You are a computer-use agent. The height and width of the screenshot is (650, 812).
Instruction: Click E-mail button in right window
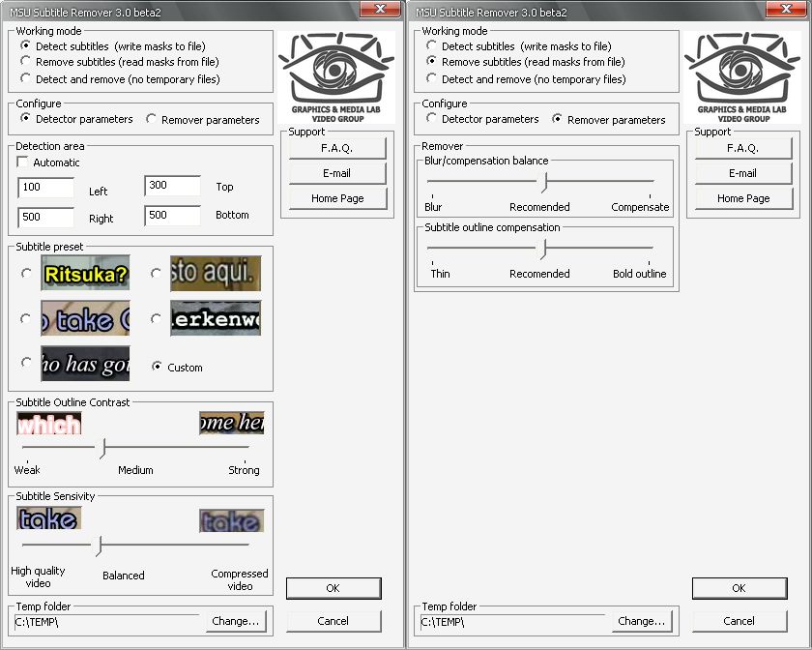[743, 173]
